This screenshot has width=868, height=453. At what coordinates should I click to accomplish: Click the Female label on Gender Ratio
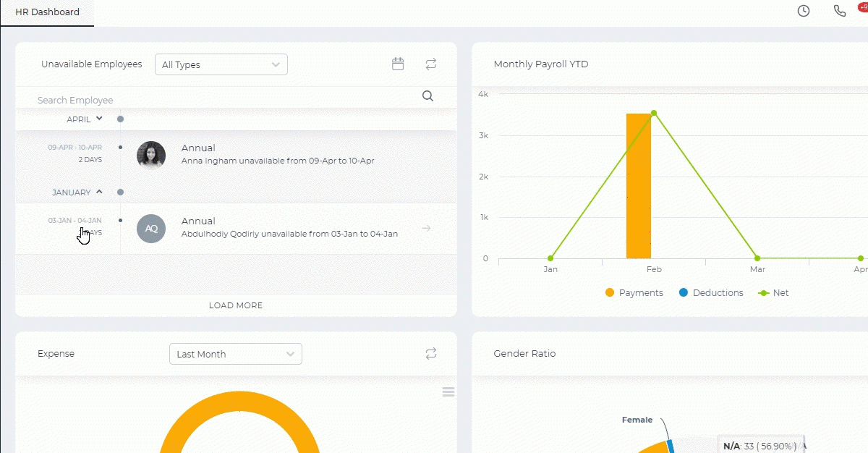(637, 420)
